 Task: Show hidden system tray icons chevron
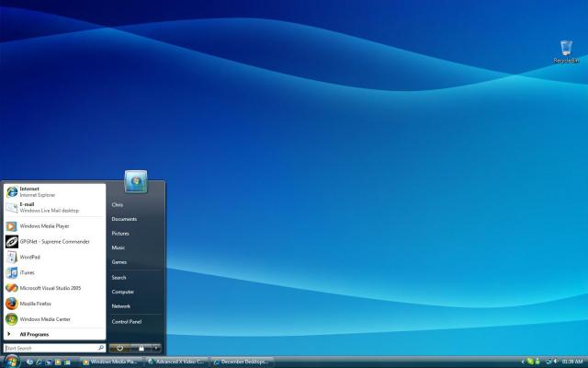click(523, 362)
